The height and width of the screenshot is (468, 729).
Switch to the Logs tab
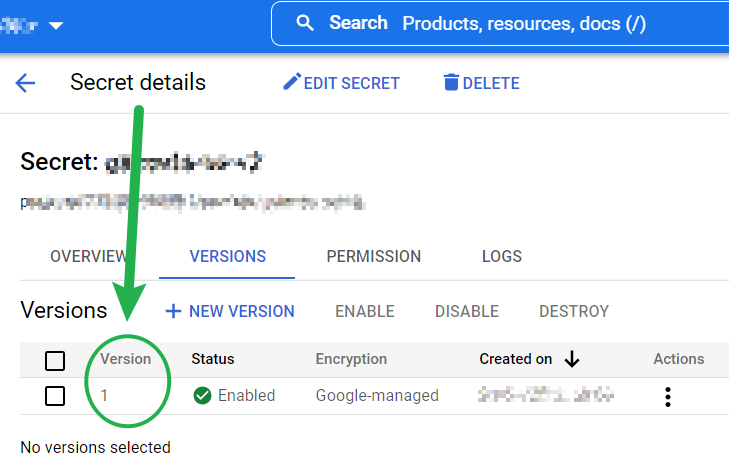501,257
